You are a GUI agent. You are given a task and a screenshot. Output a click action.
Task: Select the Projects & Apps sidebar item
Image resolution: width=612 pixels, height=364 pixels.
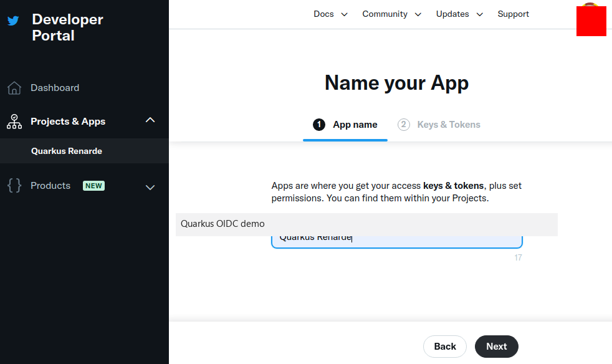point(84,122)
